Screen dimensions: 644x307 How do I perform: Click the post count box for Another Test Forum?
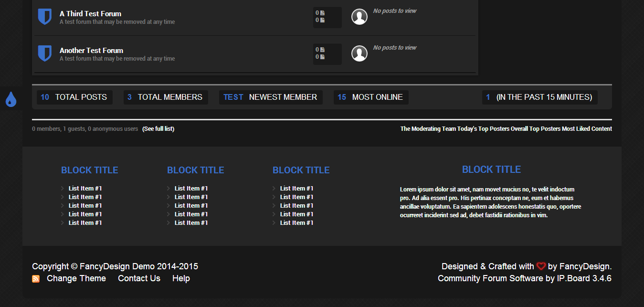327,54
